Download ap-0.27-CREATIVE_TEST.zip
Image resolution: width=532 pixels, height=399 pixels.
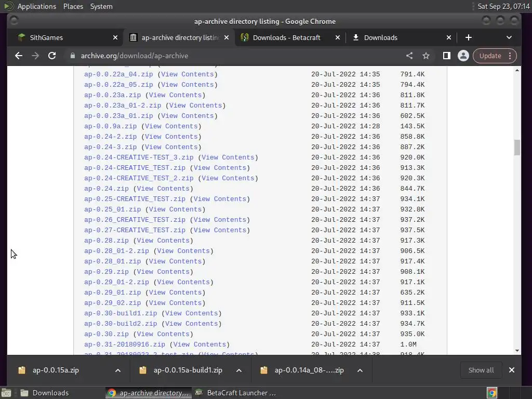(x=135, y=230)
